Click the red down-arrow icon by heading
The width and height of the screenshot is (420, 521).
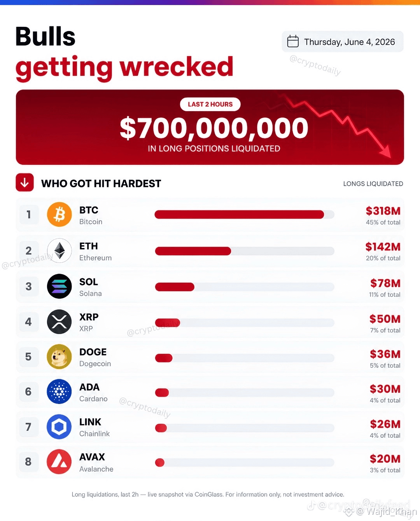(24, 182)
